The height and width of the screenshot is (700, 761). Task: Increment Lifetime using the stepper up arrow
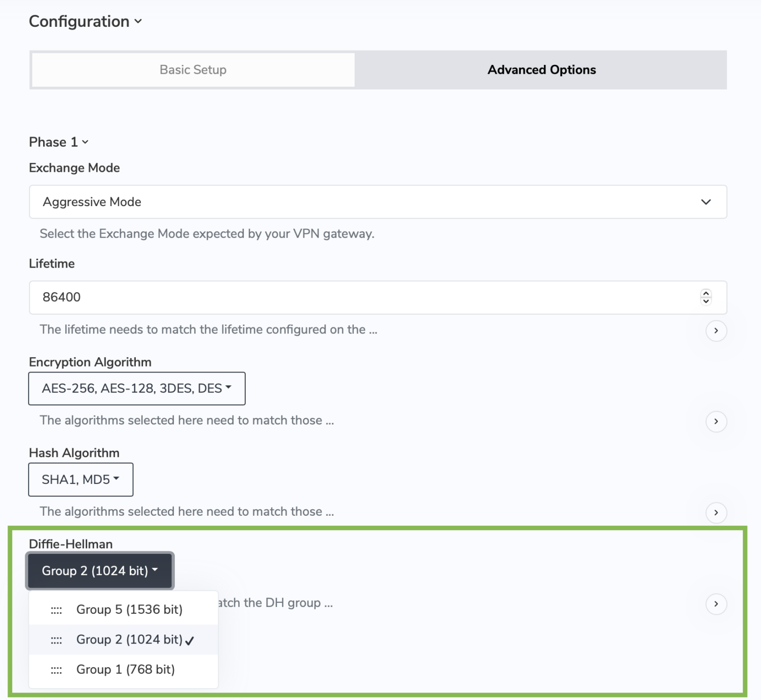click(x=706, y=294)
